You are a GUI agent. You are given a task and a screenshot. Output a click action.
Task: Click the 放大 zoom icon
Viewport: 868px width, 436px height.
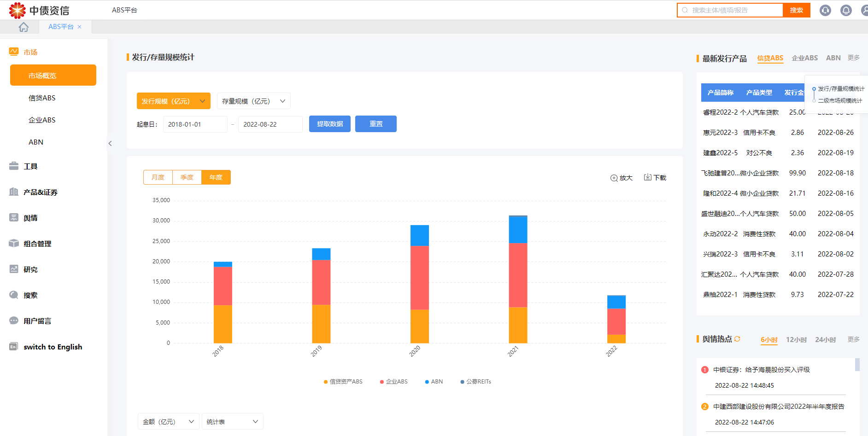coord(614,178)
